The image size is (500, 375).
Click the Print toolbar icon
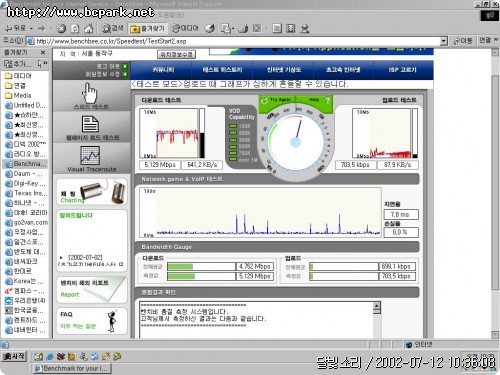pyautogui.click(x=243, y=29)
